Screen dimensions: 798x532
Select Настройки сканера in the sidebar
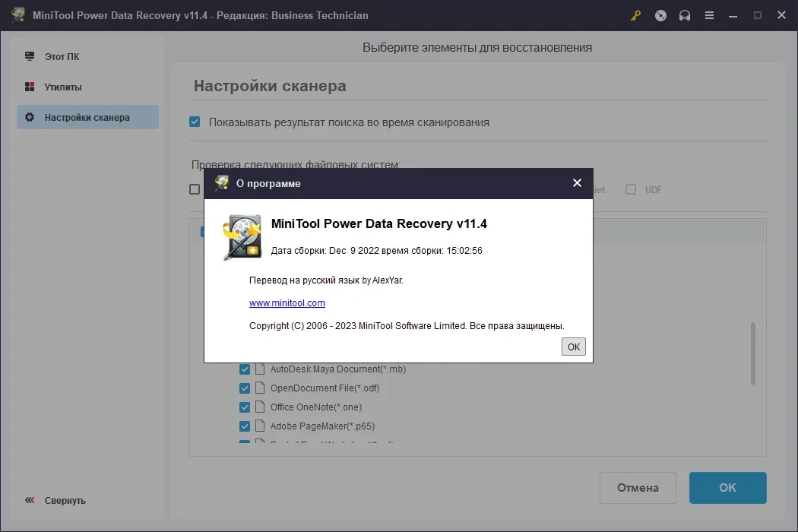coord(87,117)
